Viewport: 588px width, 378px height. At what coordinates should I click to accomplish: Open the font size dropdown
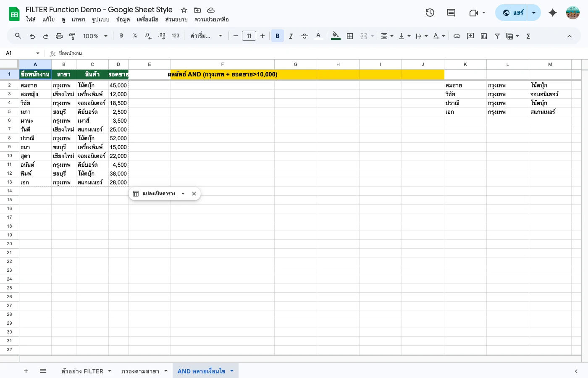click(249, 36)
